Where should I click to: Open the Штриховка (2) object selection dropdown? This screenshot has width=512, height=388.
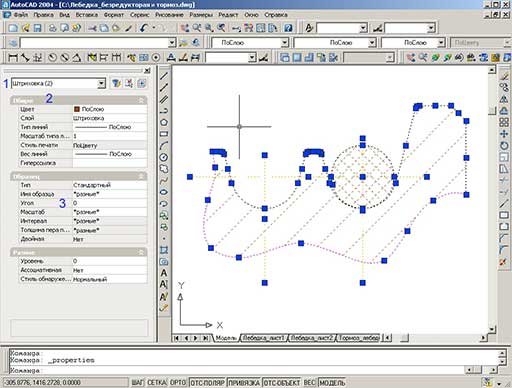(102, 83)
